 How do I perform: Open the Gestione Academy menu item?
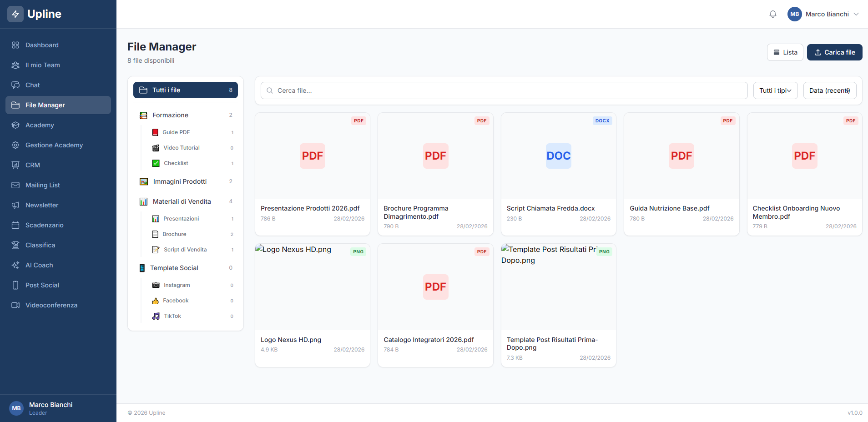pos(54,145)
